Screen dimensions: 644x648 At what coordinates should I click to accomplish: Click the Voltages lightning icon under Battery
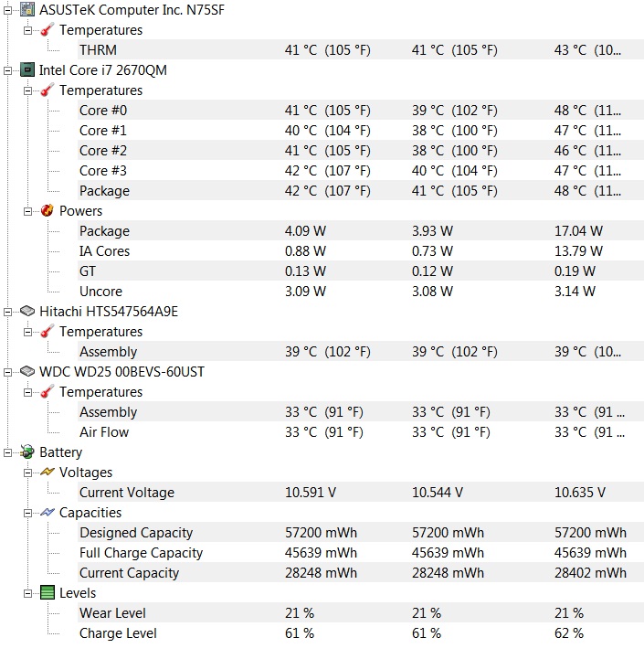pos(48,472)
